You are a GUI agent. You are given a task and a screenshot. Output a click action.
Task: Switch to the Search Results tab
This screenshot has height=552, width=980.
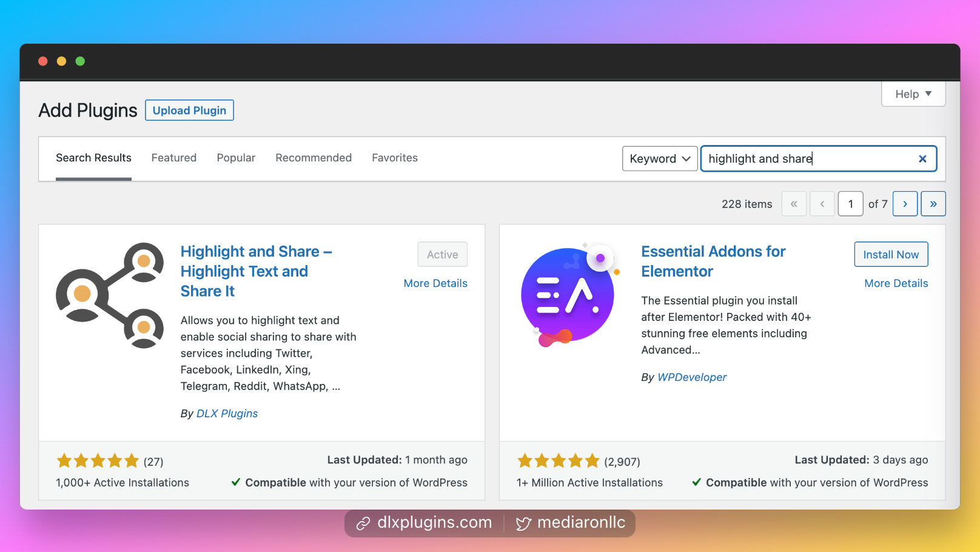(x=93, y=158)
